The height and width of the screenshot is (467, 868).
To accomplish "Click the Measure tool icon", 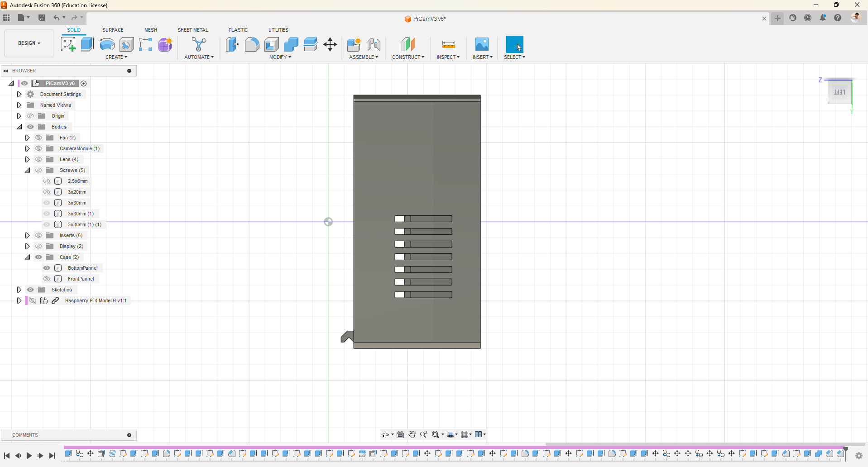I will coord(448,44).
